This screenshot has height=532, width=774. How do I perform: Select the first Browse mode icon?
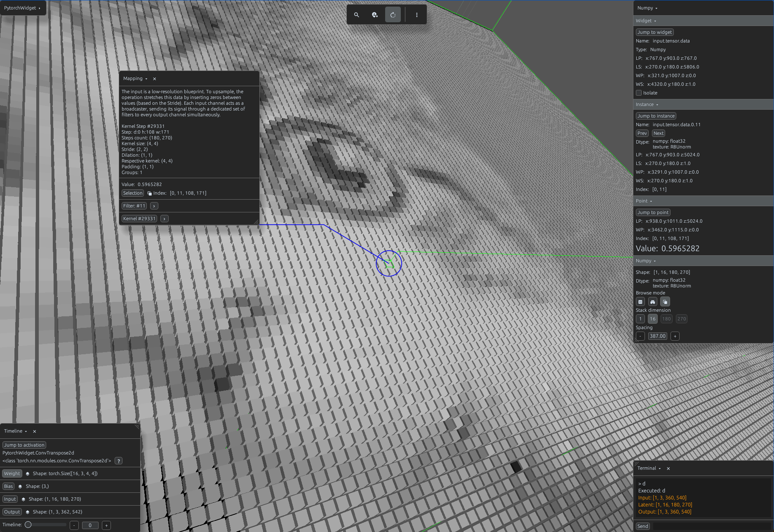click(x=640, y=302)
